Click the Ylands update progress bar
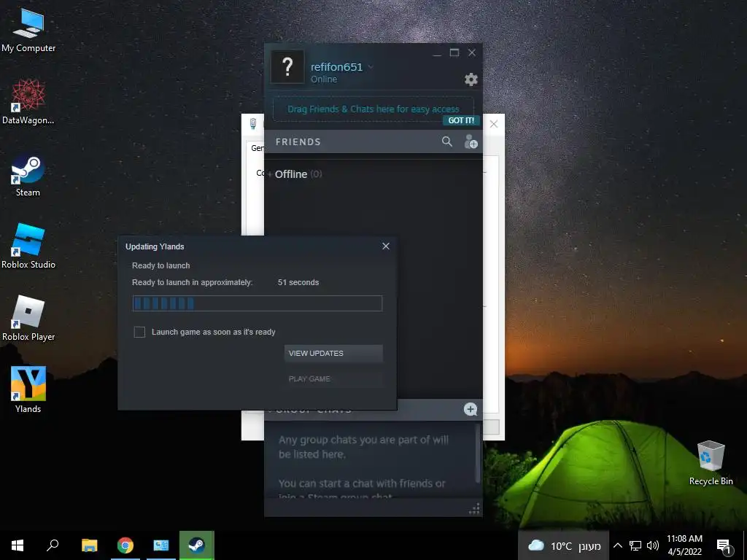Screen dimensions: 747x560 pos(258,303)
